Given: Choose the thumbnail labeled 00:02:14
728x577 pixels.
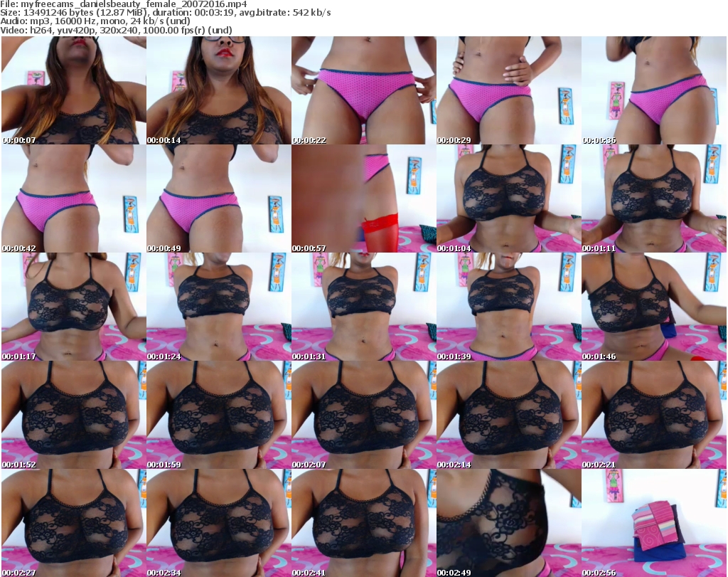Looking at the screenshot, I should (x=508, y=415).
